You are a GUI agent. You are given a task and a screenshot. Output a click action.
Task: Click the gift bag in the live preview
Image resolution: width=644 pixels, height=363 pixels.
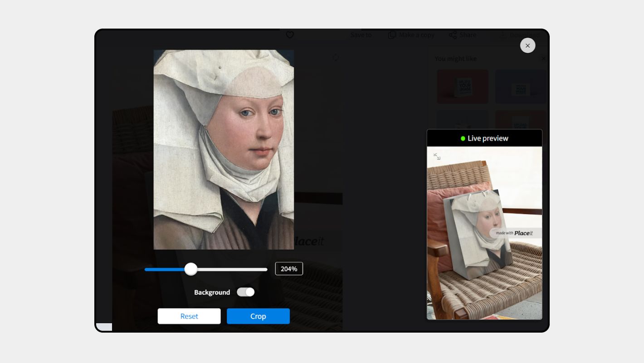tap(476, 236)
